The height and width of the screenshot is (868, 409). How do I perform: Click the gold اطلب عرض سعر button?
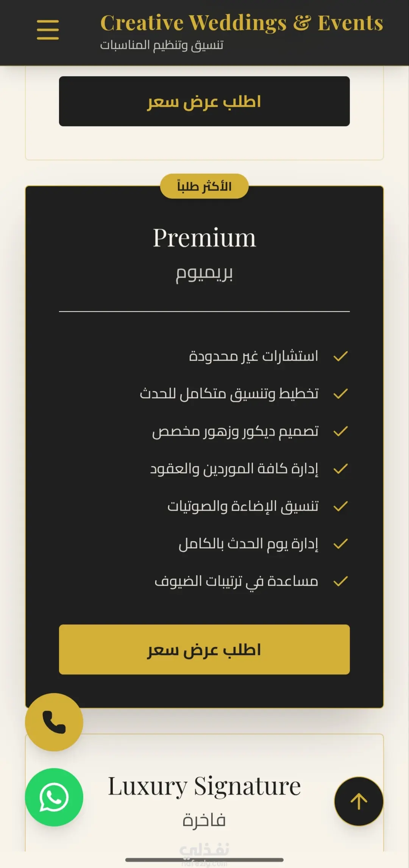click(x=204, y=649)
